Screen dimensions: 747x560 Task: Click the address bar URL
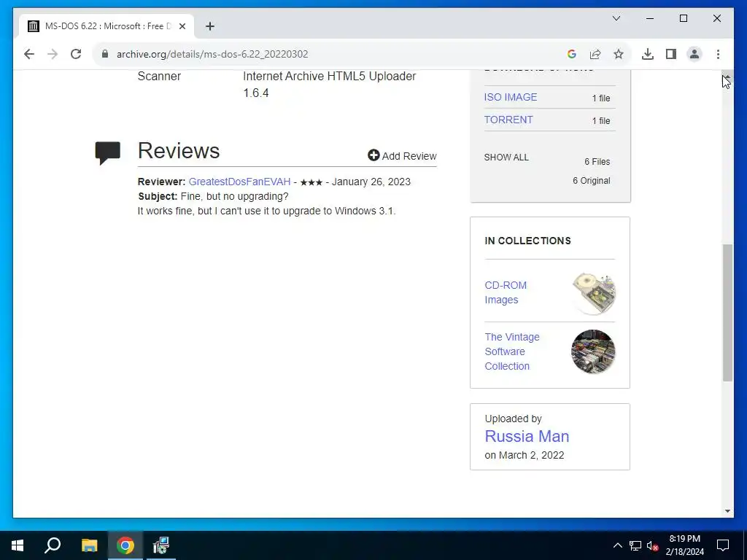212,54
